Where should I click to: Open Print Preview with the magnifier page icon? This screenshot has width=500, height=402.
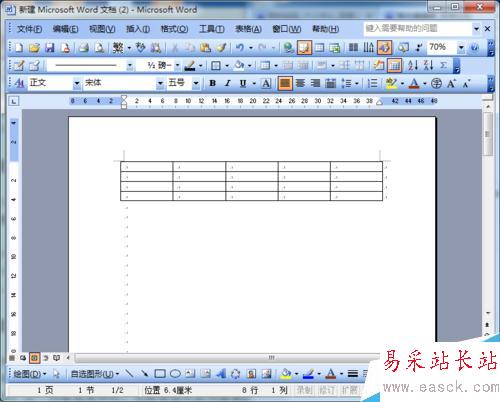(x=99, y=48)
